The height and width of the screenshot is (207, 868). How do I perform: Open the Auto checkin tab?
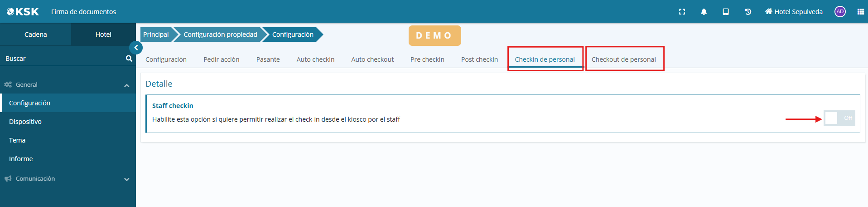click(x=315, y=59)
